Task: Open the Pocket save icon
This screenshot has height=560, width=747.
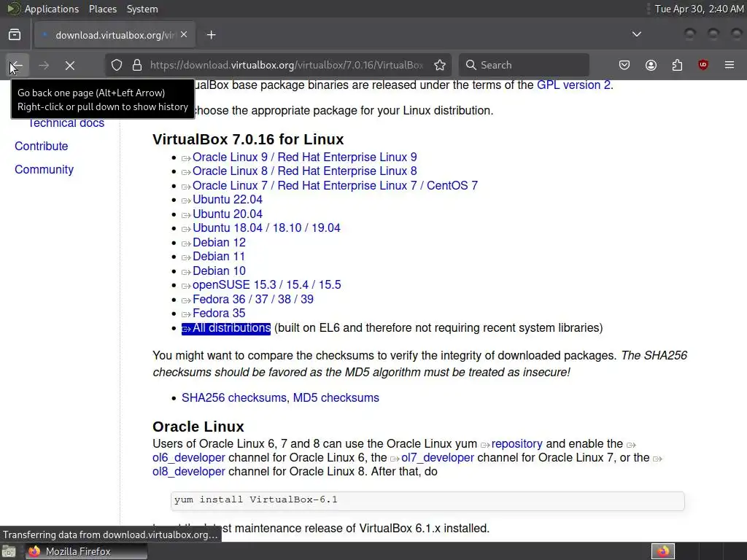Action: point(624,65)
